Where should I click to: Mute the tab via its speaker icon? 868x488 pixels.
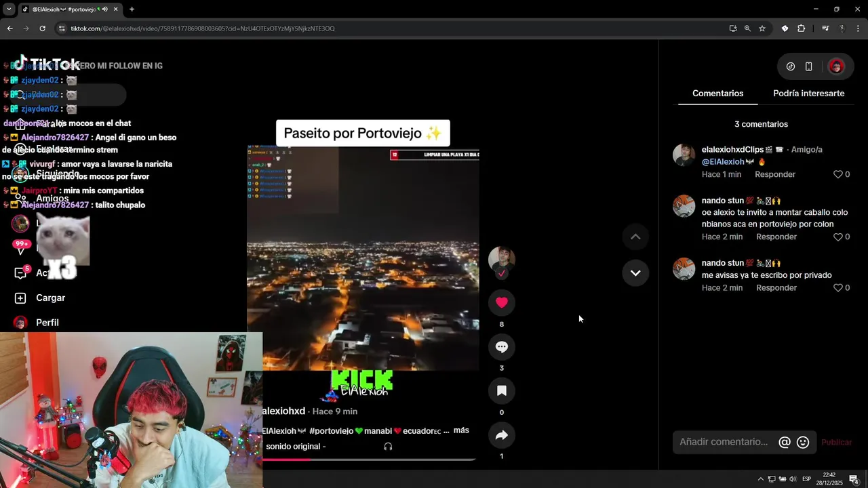click(104, 9)
